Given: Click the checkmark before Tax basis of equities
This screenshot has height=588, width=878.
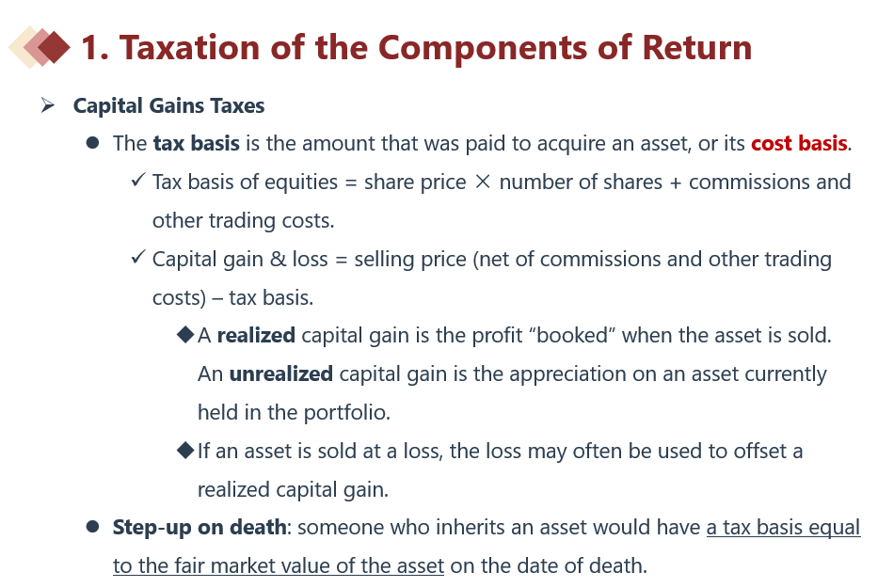Looking at the screenshot, I should click(137, 181).
